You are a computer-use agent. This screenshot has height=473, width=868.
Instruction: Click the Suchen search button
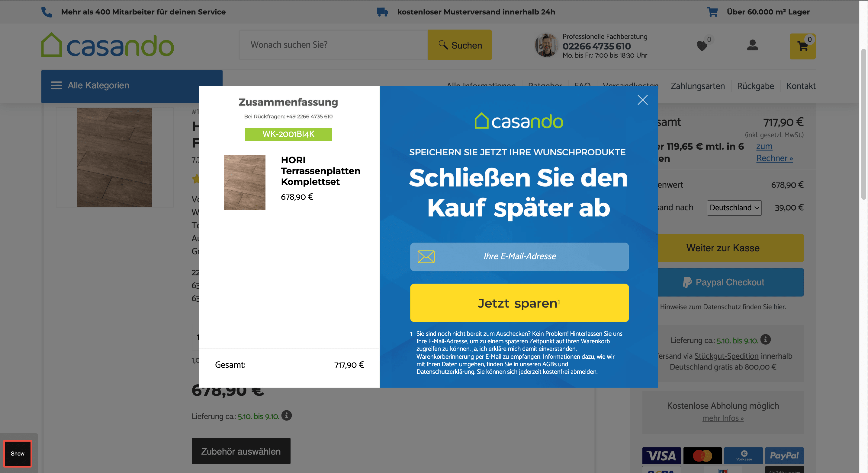(460, 45)
